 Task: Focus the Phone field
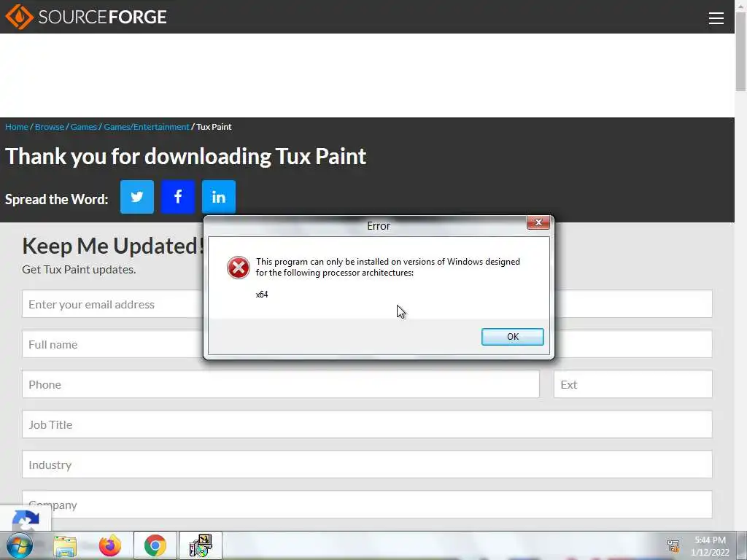(x=281, y=384)
